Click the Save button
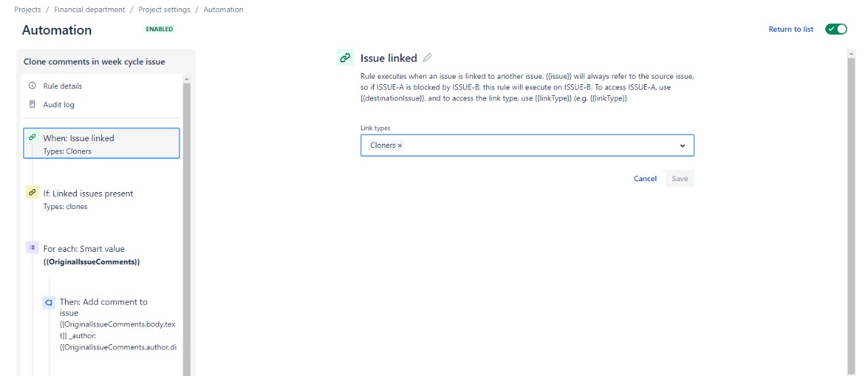 [x=679, y=178]
